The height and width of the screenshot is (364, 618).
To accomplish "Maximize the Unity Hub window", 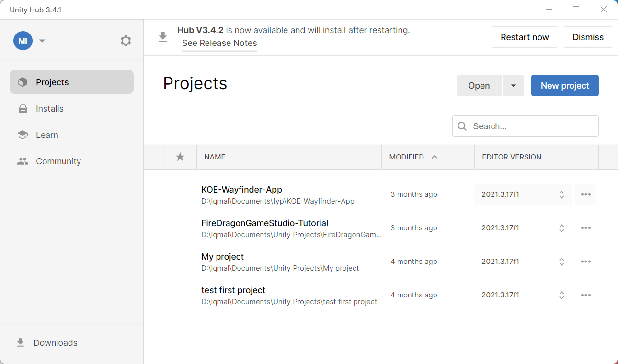I will (x=576, y=10).
